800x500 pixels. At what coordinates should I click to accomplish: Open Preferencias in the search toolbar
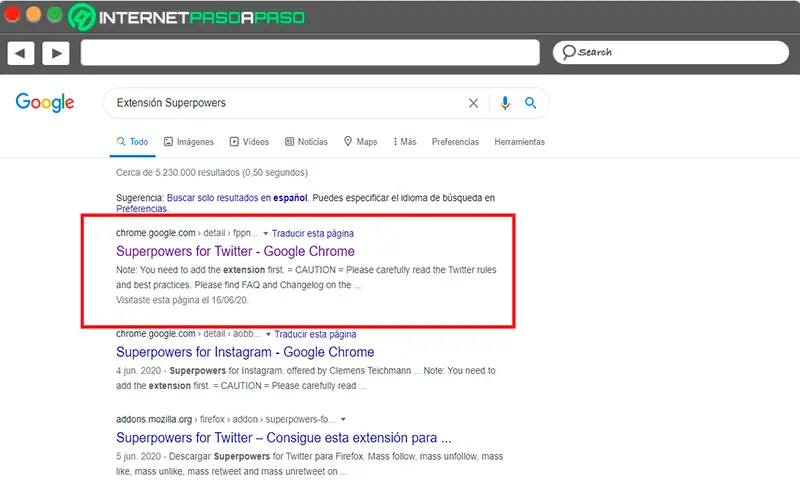[455, 142]
